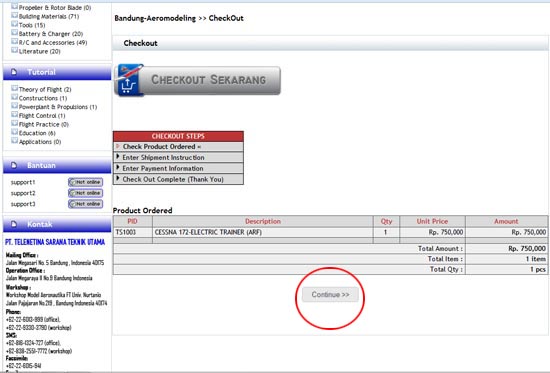Open Flight Control (1) tutorial
550x373 pixels.
pyautogui.click(x=42, y=116)
